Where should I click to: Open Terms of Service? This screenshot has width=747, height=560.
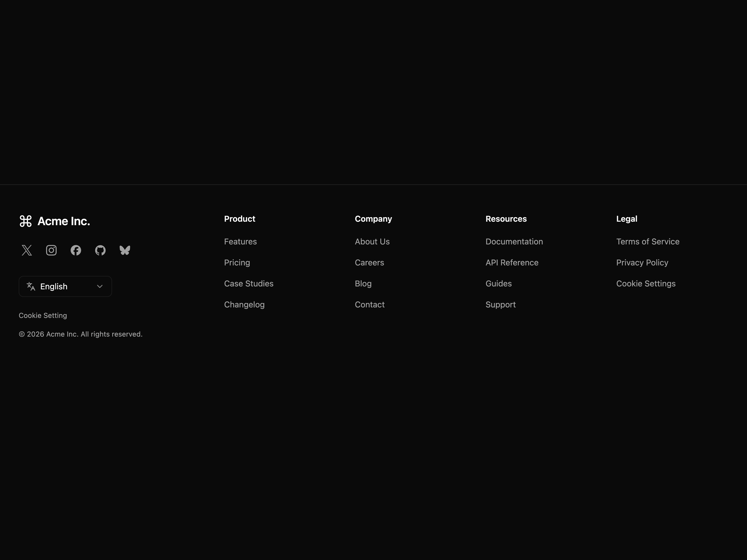tap(648, 242)
